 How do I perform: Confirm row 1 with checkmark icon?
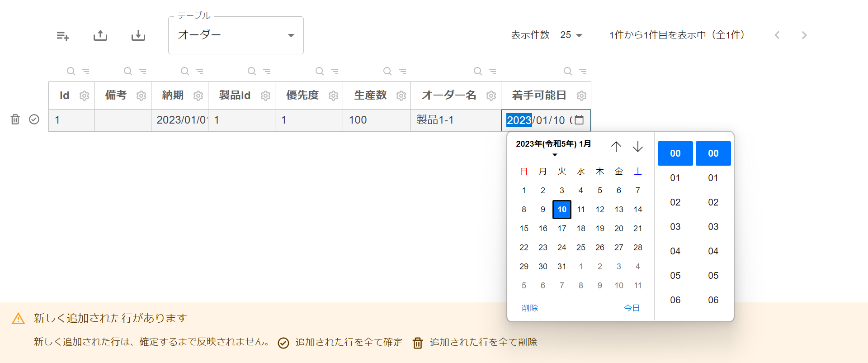(34, 119)
